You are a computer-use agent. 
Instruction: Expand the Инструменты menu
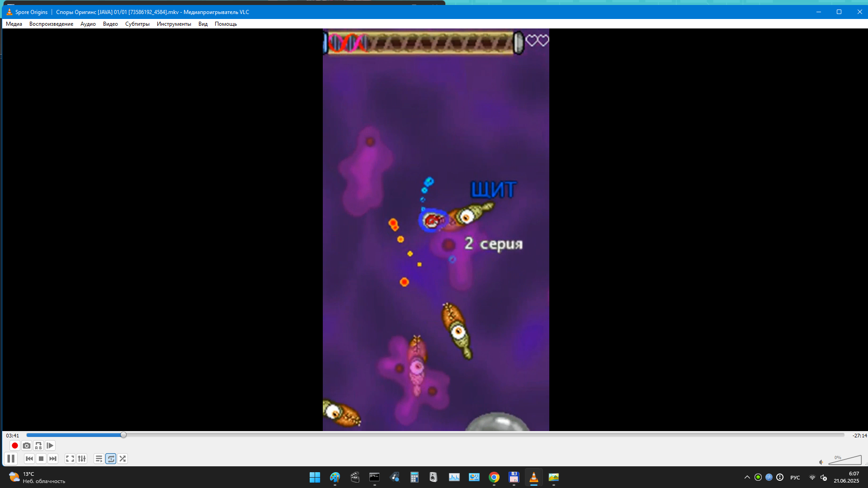pos(174,24)
